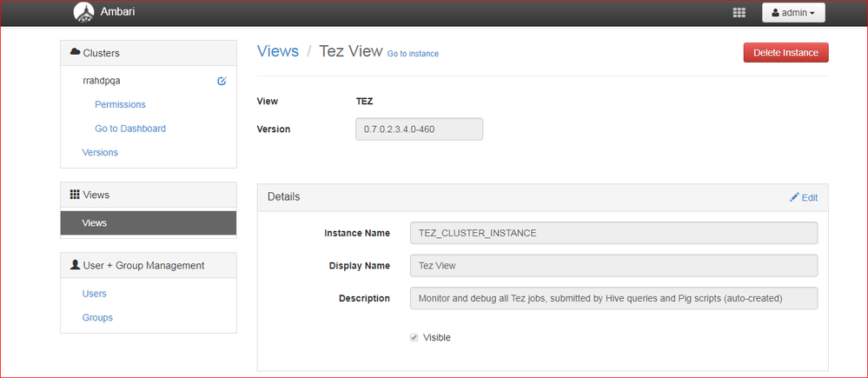The width and height of the screenshot is (868, 378).
Task: Open the views grid icon in top bar
Action: (739, 13)
